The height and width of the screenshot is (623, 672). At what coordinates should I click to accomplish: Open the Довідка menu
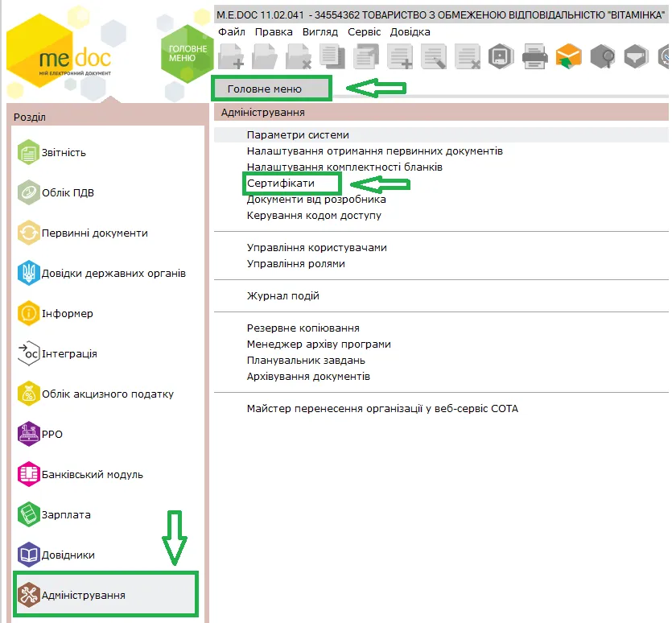[x=410, y=32]
